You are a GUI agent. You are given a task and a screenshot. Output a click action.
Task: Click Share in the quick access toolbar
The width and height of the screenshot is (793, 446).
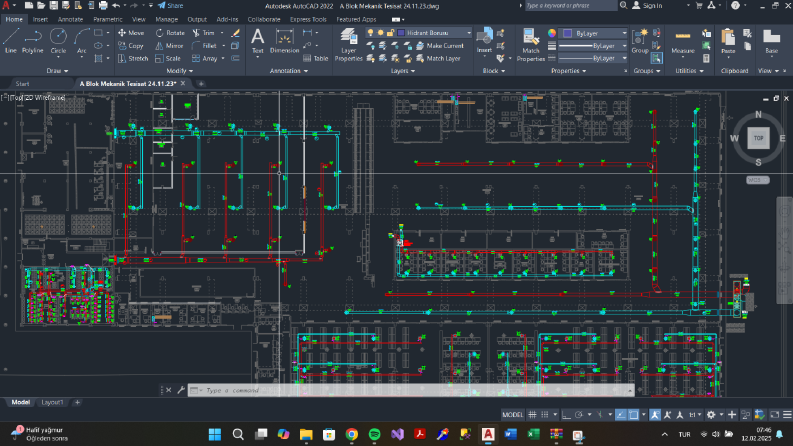pyautogui.click(x=170, y=6)
